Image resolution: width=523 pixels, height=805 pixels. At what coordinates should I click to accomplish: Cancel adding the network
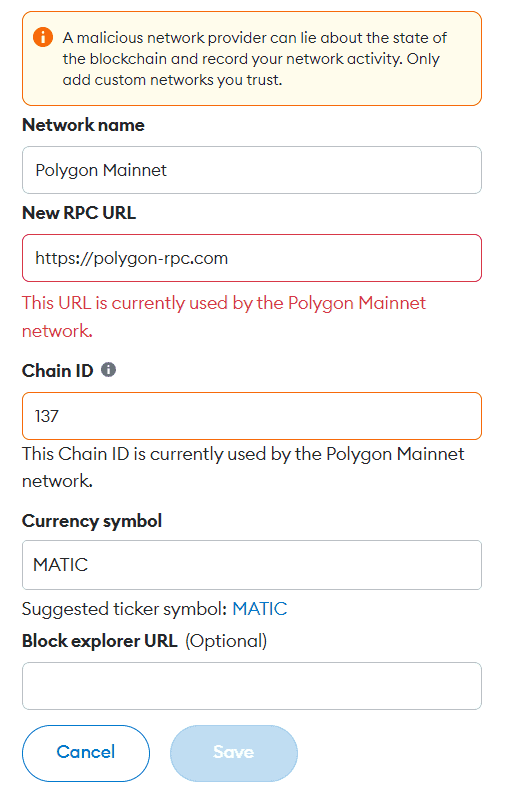pyautogui.click(x=86, y=753)
